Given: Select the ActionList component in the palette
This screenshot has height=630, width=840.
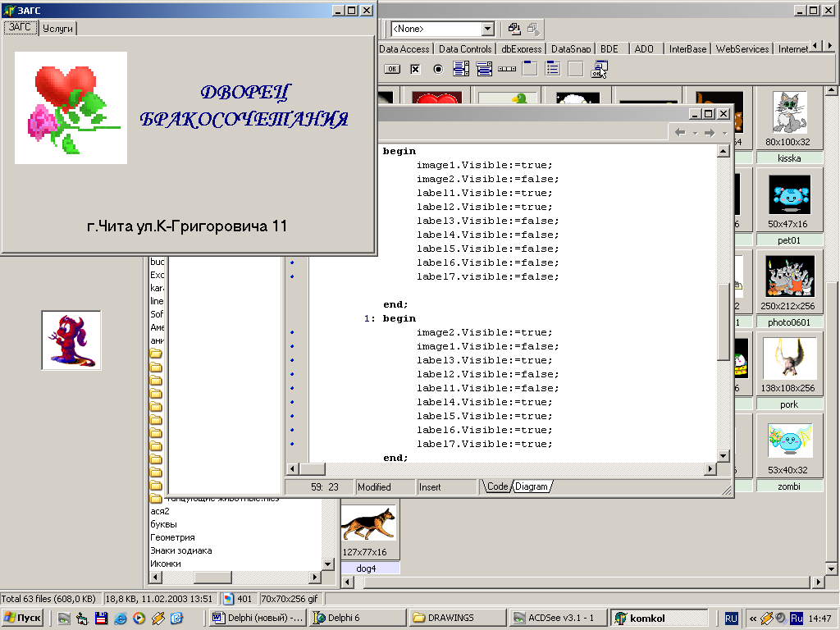Looking at the screenshot, I should pyautogui.click(x=600, y=69).
